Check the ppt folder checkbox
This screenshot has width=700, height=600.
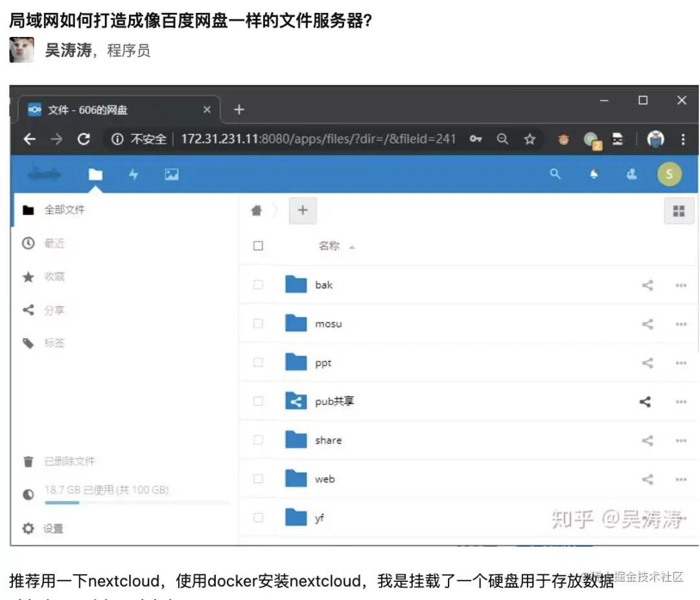pyautogui.click(x=258, y=362)
